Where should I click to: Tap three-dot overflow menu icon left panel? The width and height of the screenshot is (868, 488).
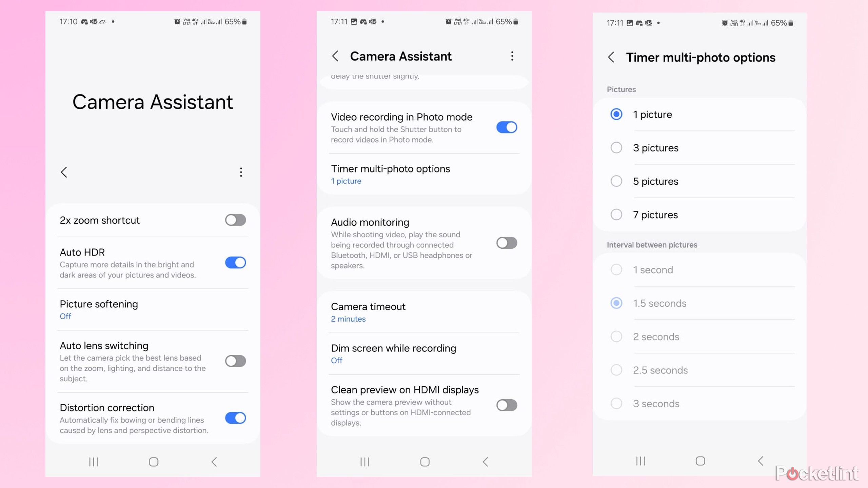coord(240,172)
